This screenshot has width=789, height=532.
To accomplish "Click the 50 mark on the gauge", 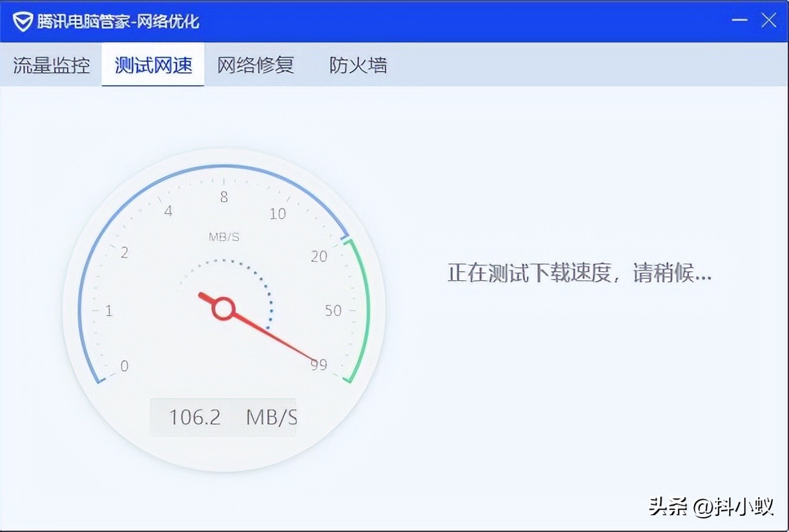I will 333,311.
